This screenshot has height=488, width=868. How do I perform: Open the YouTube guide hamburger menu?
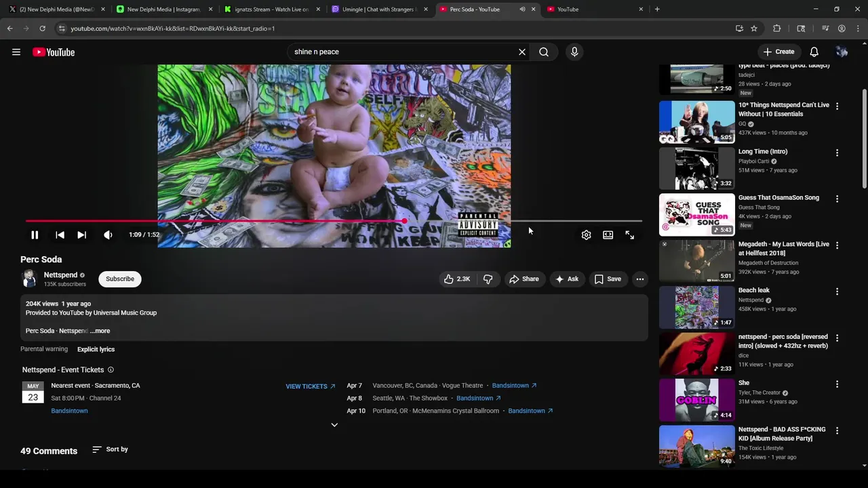(16, 52)
